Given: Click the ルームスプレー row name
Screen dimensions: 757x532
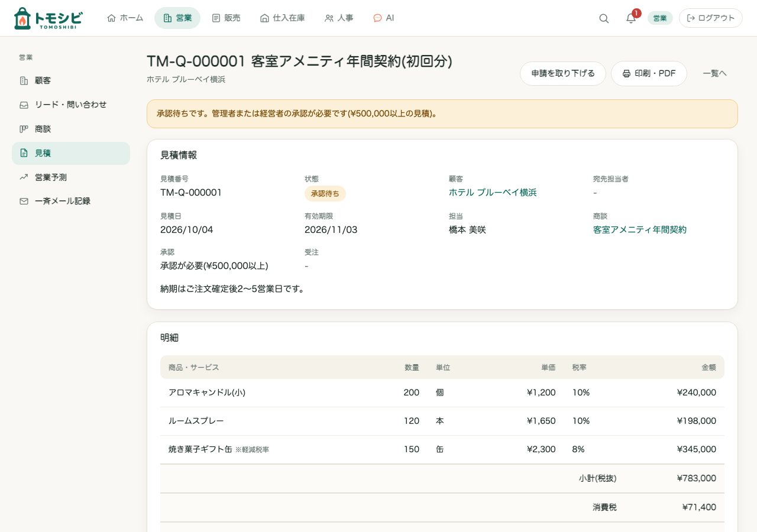Looking at the screenshot, I should (x=196, y=421).
